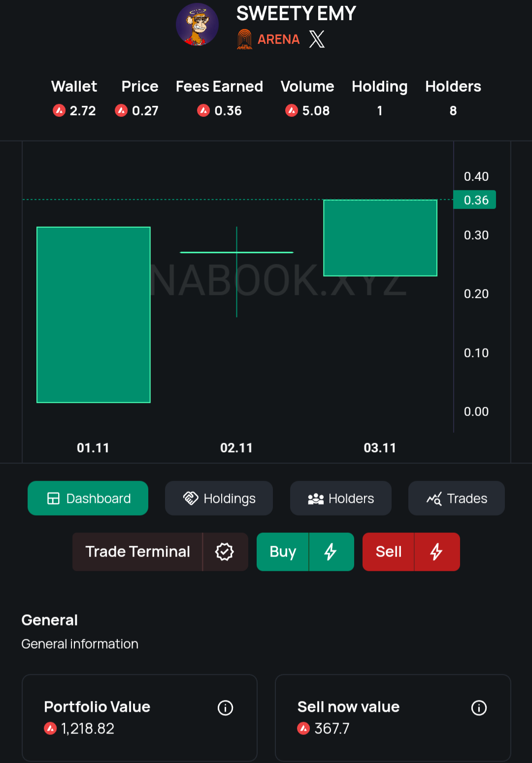Select the 01.11 candlestick on chart
532x763 pixels.
coord(94,314)
